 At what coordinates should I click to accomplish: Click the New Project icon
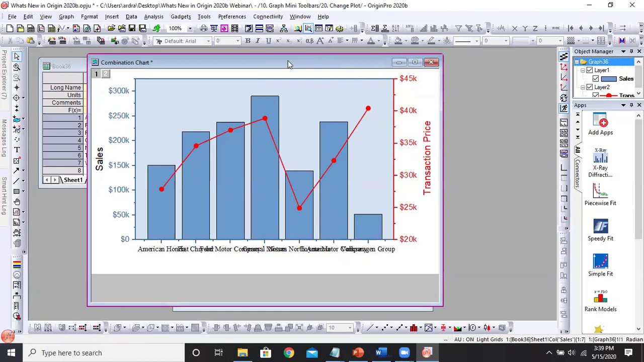point(10,28)
